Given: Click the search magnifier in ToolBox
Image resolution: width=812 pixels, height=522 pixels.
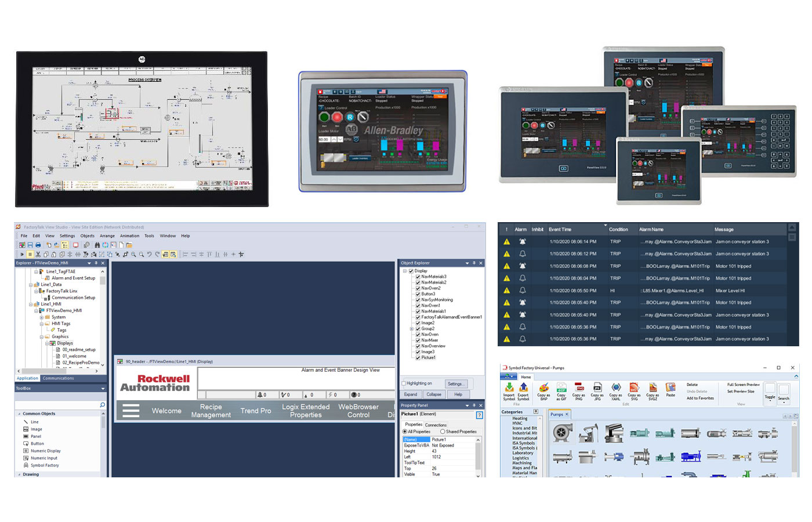Looking at the screenshot, I should click(x=102, y=405).
